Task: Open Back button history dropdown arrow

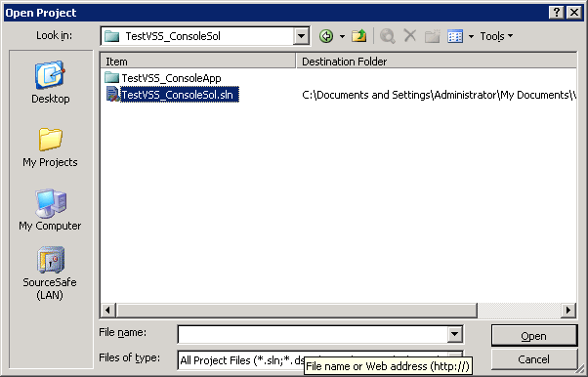Action: [x=342, y=36]
